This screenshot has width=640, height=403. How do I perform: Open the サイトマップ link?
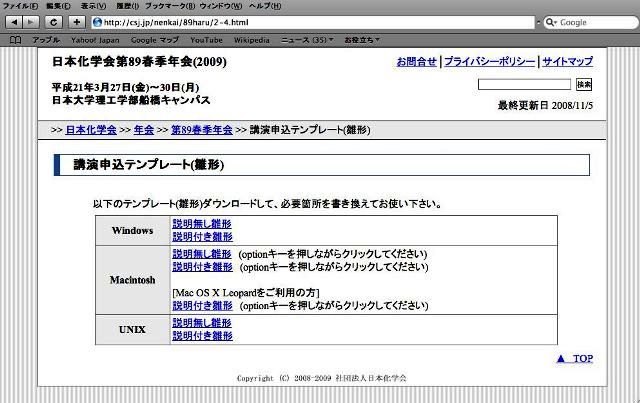567,62
